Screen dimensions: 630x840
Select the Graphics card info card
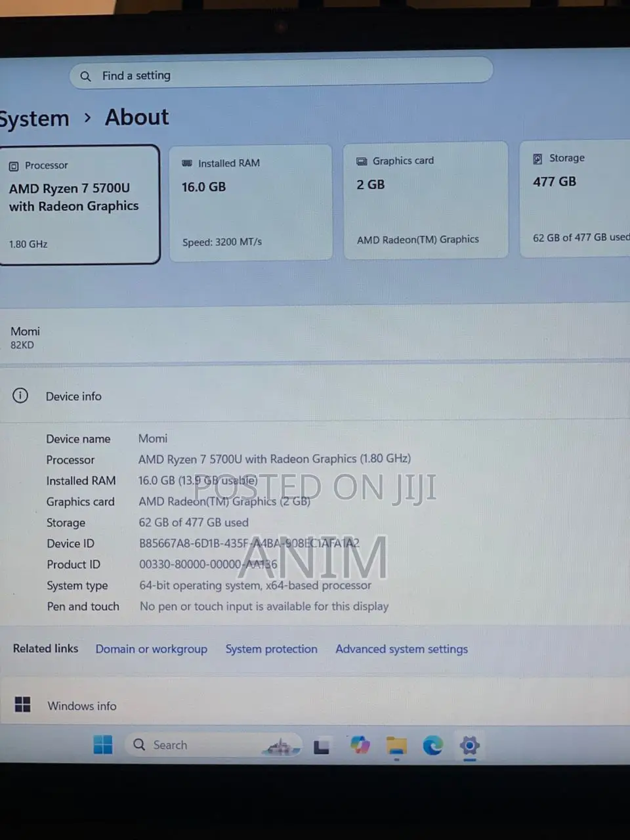(426, 200)
